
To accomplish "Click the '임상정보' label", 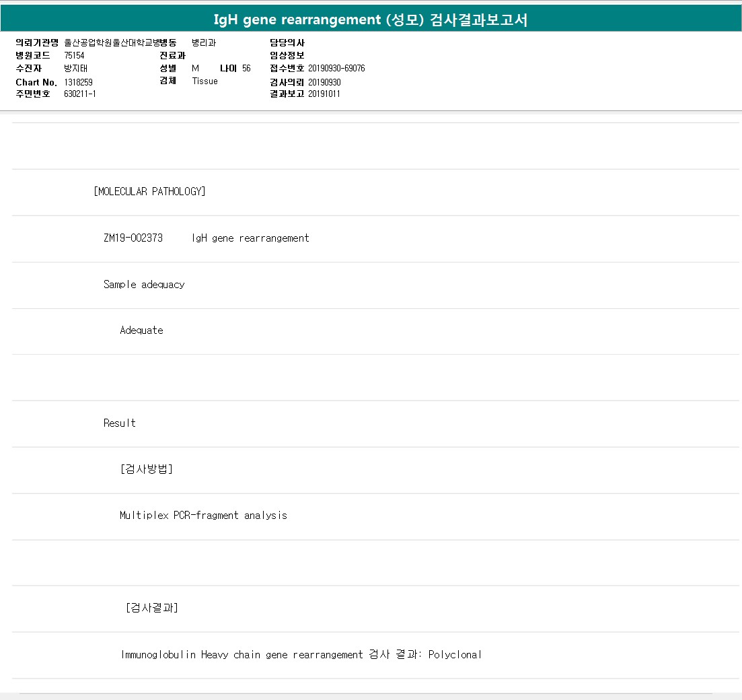I will (x=287, y=55).
